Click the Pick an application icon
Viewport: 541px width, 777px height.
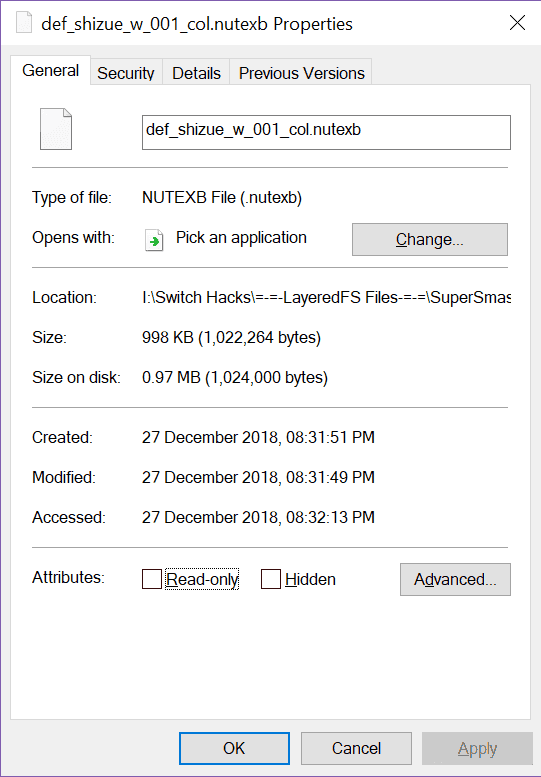click(154, 240)
